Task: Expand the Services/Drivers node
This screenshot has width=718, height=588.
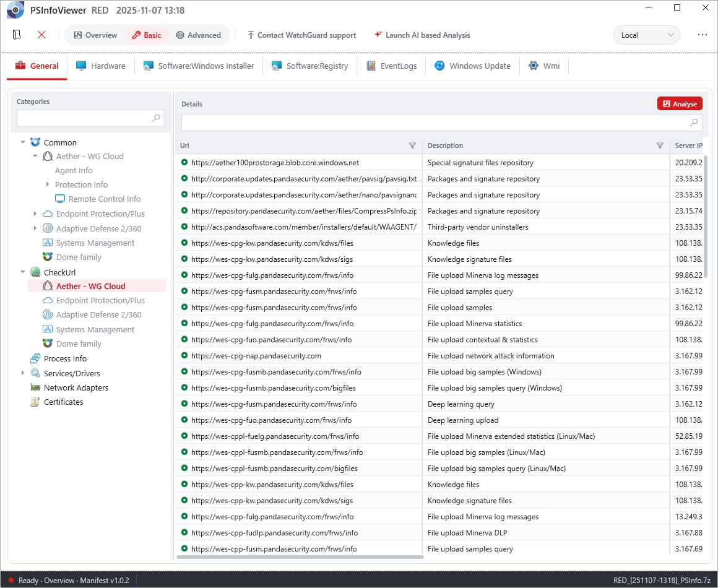Action: [23, 373]
